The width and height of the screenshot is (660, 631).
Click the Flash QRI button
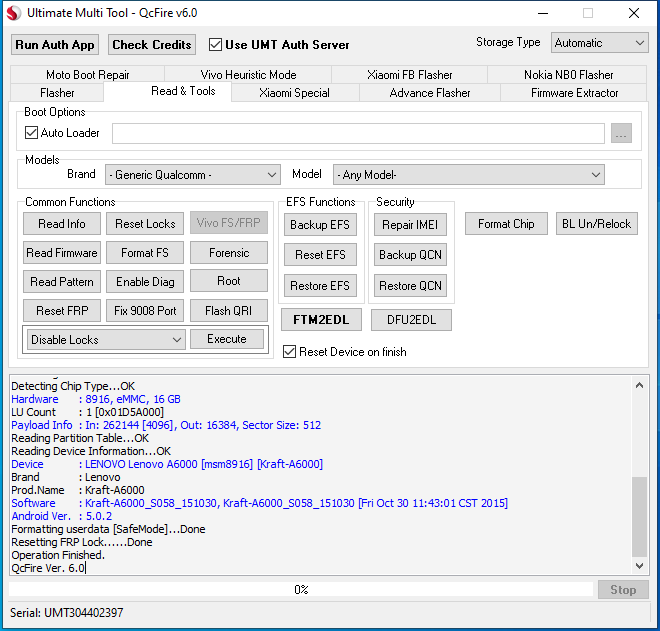click(x=229, y=311)
